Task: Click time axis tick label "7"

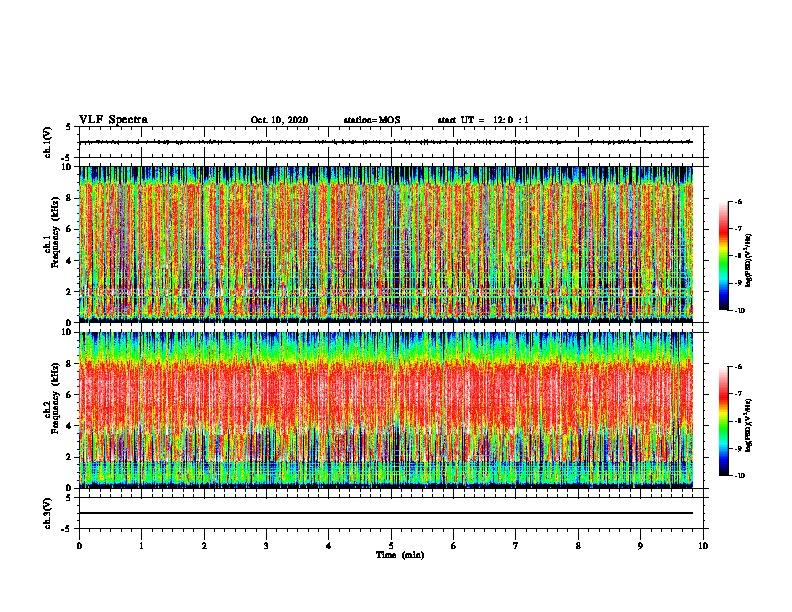Action: 516,545
